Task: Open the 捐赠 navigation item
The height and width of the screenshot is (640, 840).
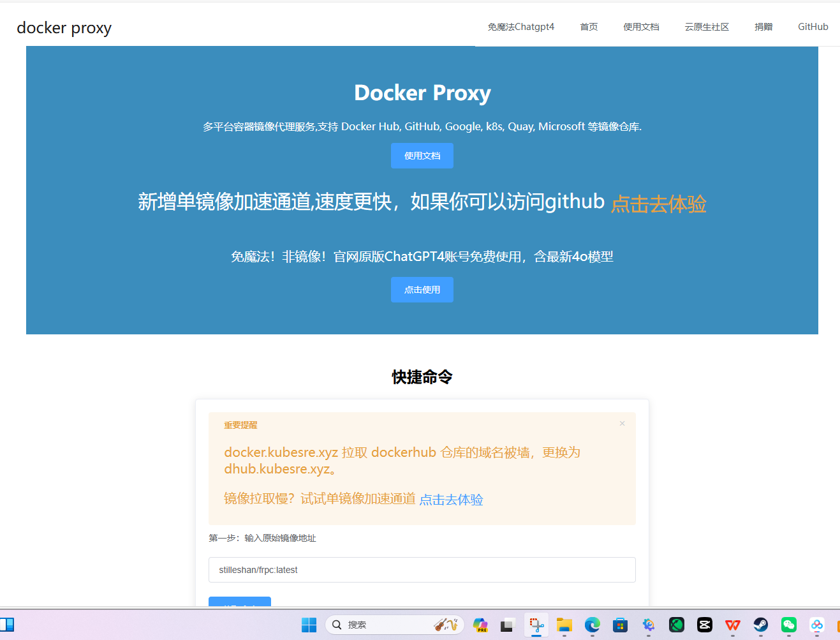Action: point(763,27)
